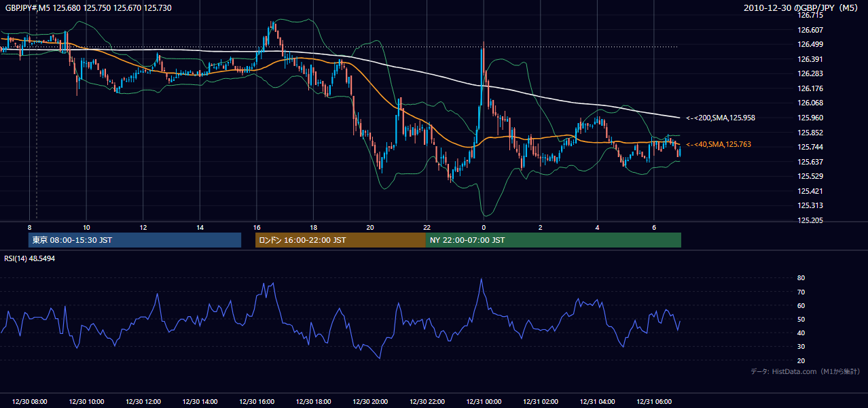Click the 12/30 16:00 date label
The image size is (868, 408).
[257, 402]
